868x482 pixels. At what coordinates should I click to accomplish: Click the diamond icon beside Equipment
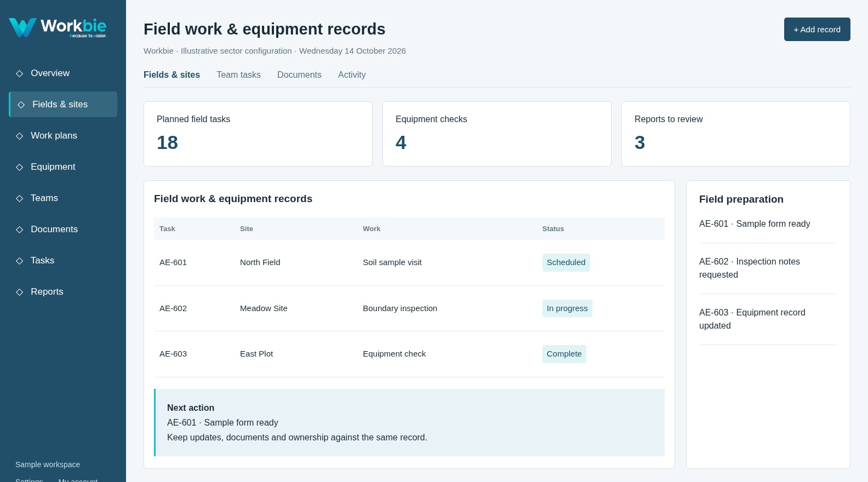click(20, 167)
